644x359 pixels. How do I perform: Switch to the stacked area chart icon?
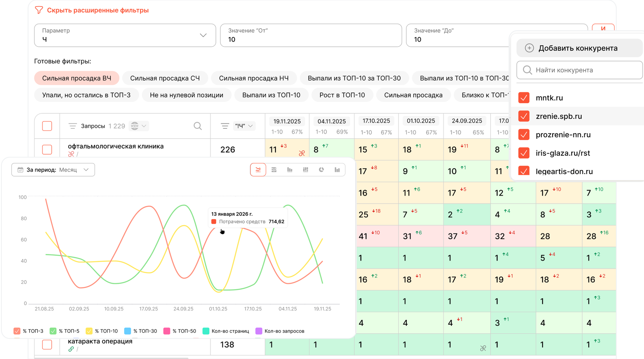[274, 170]
